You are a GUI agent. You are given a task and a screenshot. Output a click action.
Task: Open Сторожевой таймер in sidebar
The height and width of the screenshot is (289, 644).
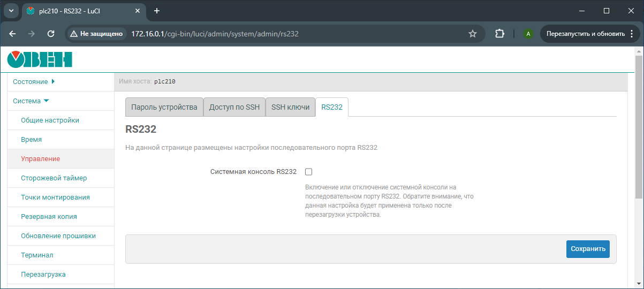pos(54,178)
